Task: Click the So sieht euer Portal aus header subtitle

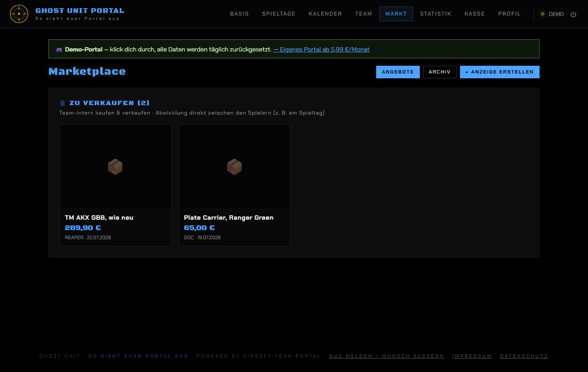Action: [77, 19]
